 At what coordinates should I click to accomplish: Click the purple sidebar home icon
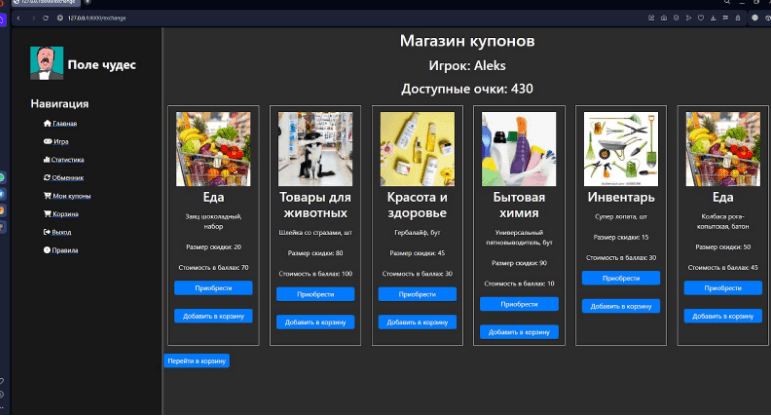point(2,20)
